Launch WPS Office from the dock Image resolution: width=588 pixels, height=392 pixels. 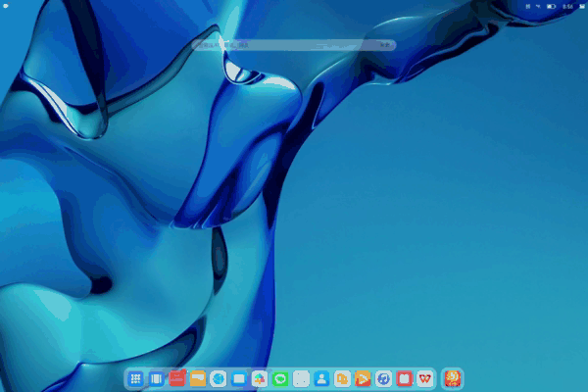point(424,378)
